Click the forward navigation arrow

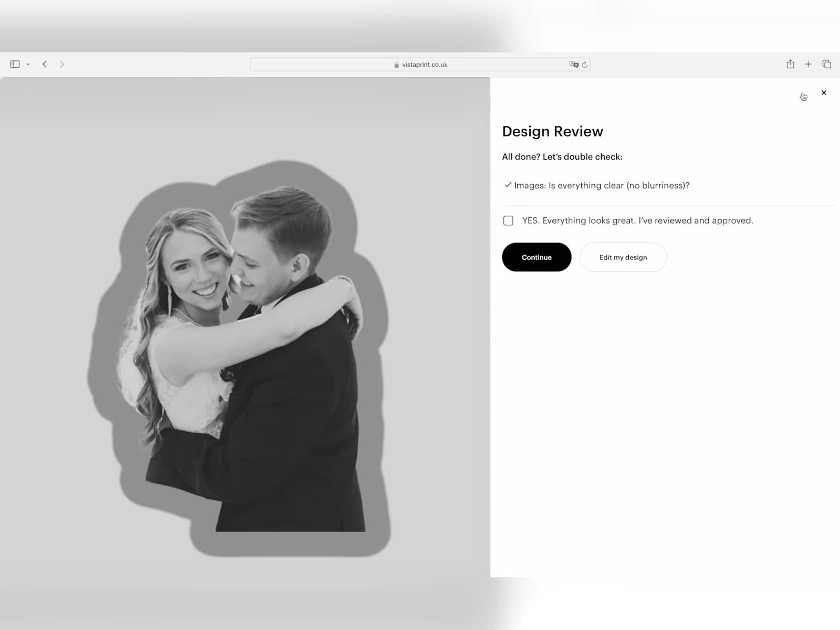coord(62,64)
